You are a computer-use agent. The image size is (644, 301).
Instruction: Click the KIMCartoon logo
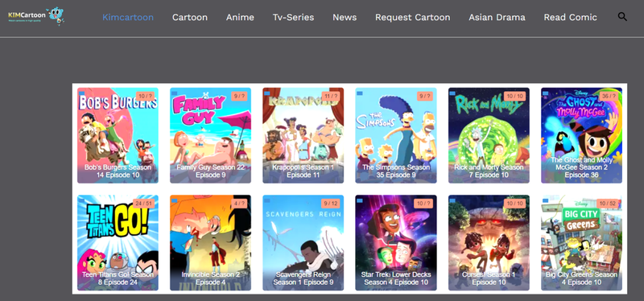click(x=36, y=15)
